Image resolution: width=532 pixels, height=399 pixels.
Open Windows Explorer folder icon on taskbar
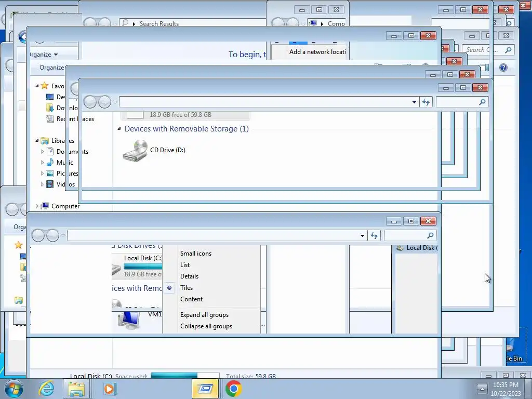pyautogui.click(x=77, y=389)
